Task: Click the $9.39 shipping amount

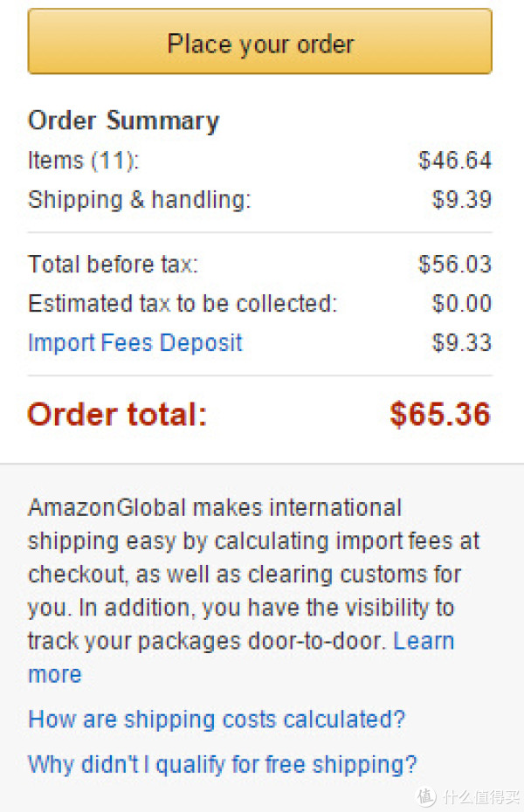Action: pos(462,200)
